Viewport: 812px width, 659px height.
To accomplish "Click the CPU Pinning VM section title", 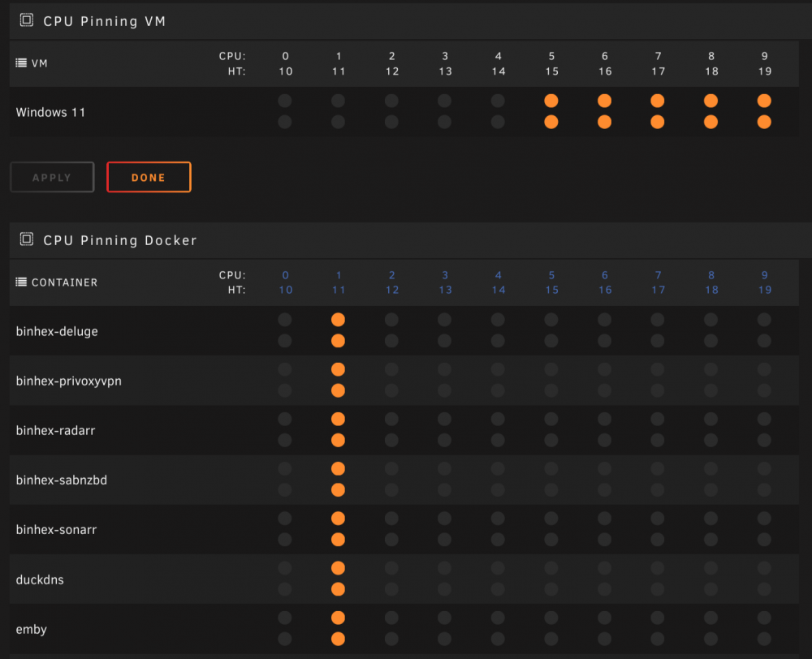I will [105, 21].
